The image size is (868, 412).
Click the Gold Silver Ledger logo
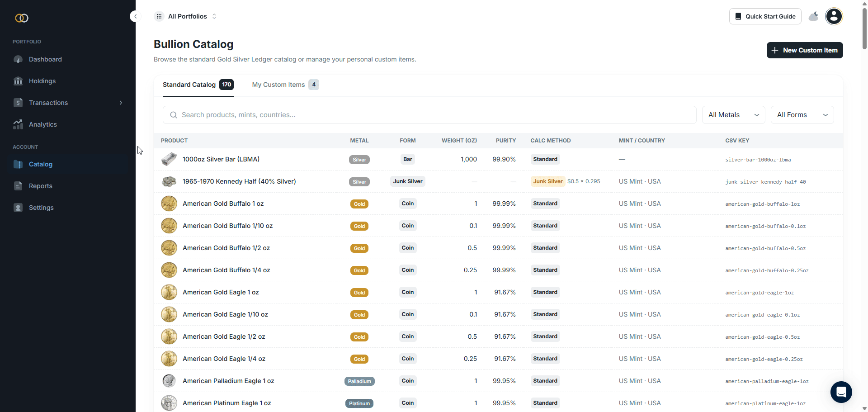coord(22,18)
